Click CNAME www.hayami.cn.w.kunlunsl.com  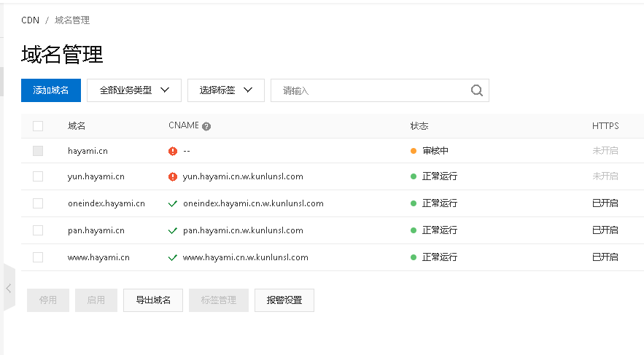(246, 257)
